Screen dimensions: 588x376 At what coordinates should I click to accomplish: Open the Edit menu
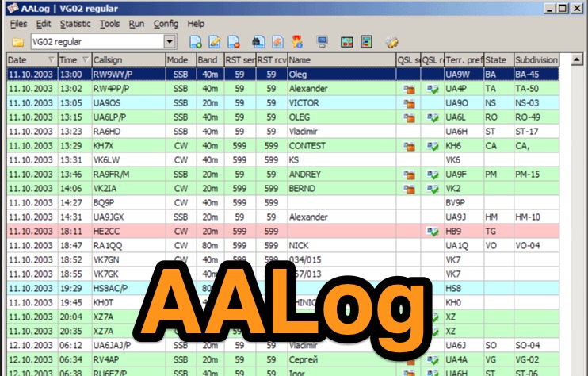44,24
